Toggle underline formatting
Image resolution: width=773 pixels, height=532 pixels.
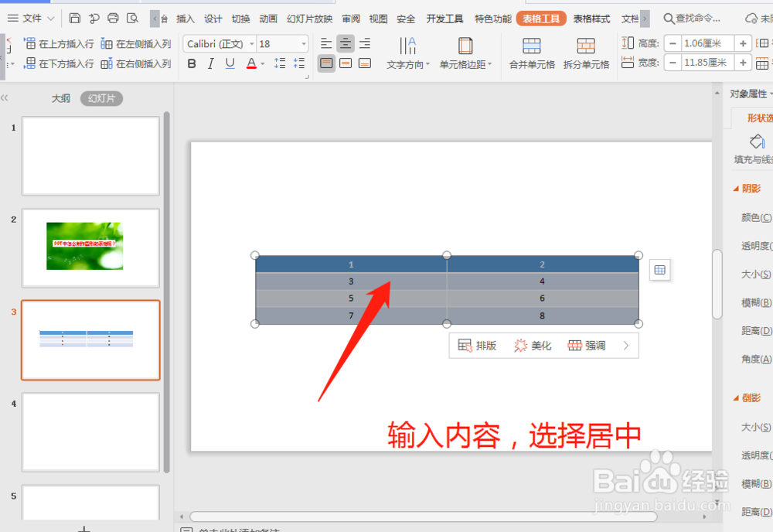coord(229,63)
